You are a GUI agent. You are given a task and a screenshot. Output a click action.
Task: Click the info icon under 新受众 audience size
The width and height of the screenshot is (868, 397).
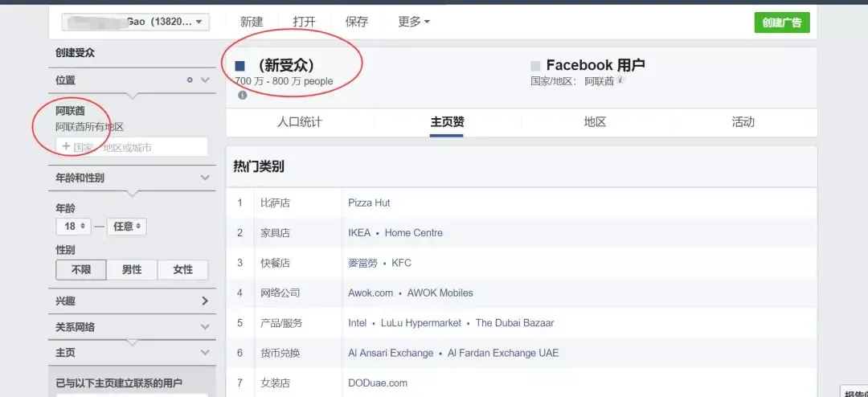(x=242, y=96)
